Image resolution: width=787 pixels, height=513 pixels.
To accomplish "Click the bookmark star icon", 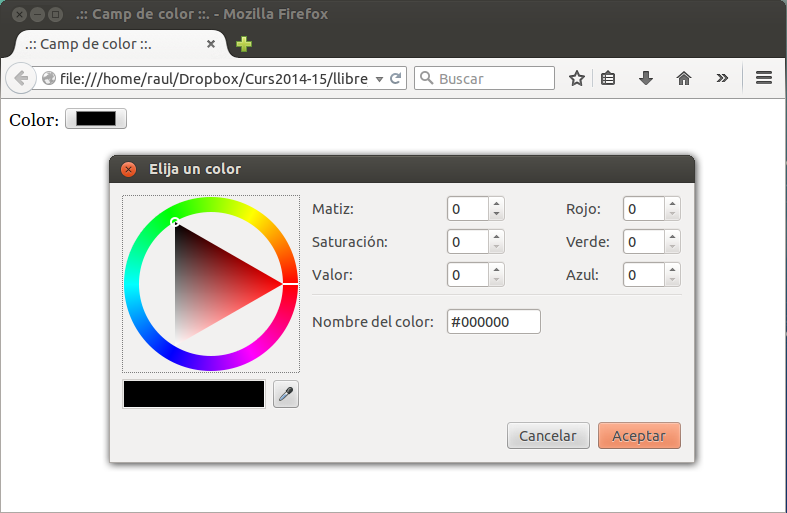I will [577, 78].
